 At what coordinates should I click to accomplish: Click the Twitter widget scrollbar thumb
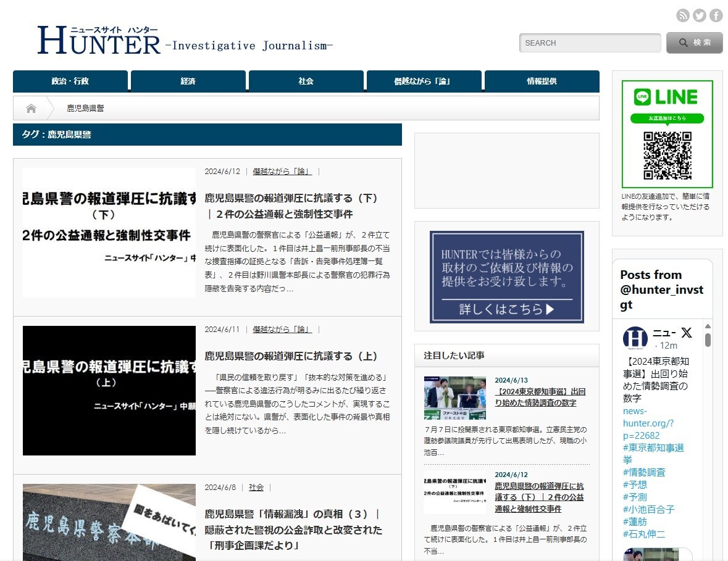pyautogui.click(x=708, y=340)
